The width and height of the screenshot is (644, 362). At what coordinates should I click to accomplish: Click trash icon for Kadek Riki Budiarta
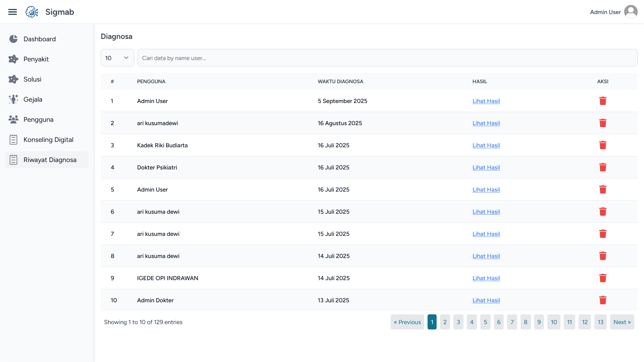coord(602,145)
